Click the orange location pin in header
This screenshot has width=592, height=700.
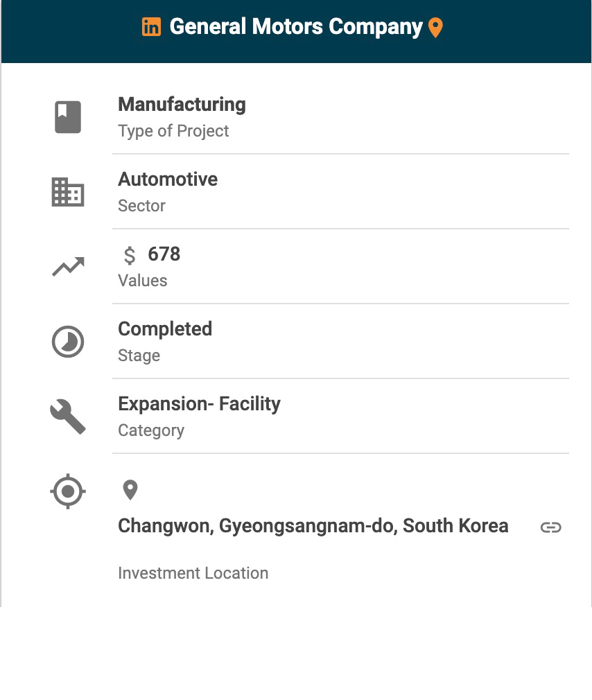[x=435, y=28]
